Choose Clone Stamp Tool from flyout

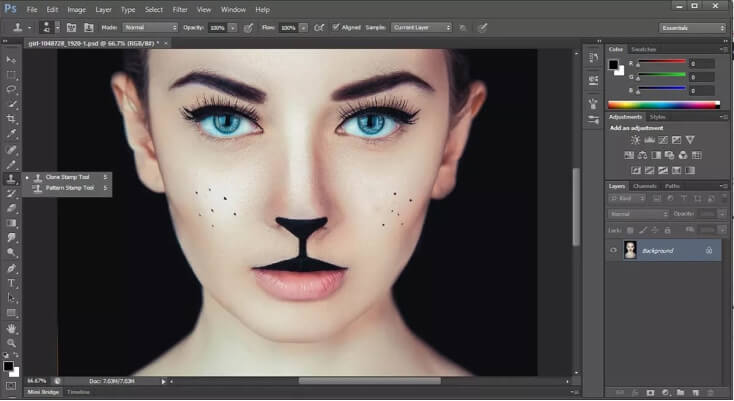point(67,177)
